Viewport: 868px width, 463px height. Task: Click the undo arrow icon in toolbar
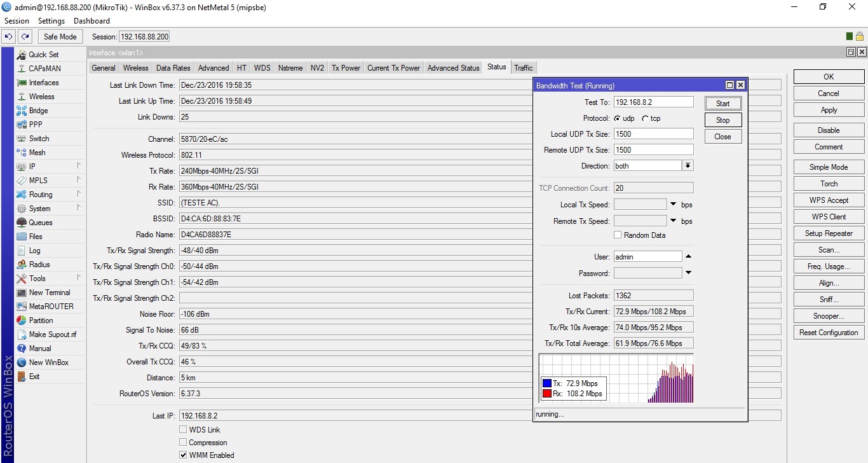tap(9, 37)
